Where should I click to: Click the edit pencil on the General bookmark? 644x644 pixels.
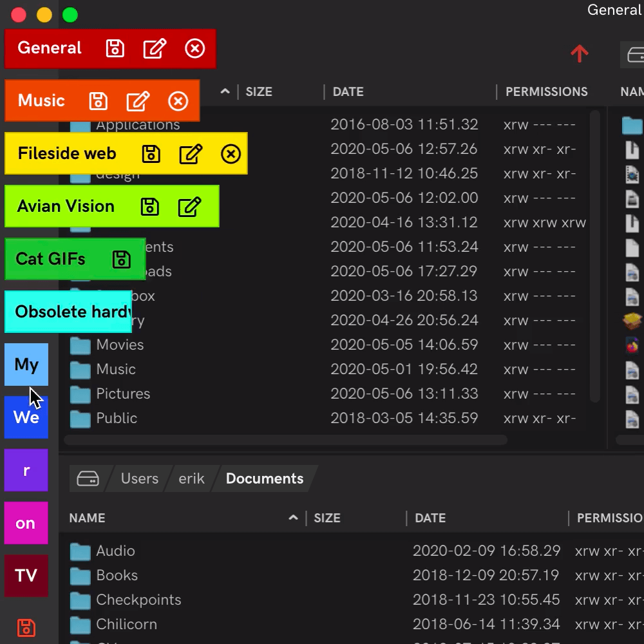(155, 48)
